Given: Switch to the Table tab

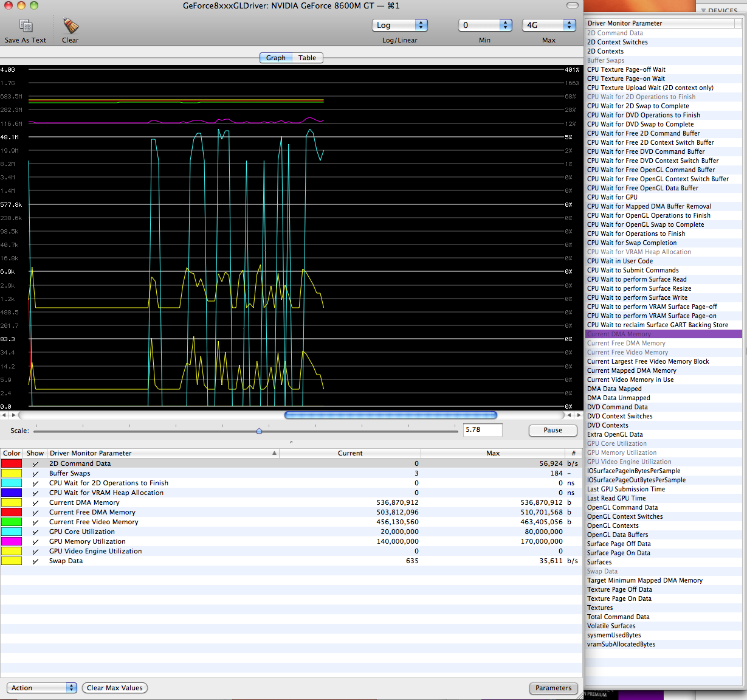Looking at the screenshot, I should point(307,58).
